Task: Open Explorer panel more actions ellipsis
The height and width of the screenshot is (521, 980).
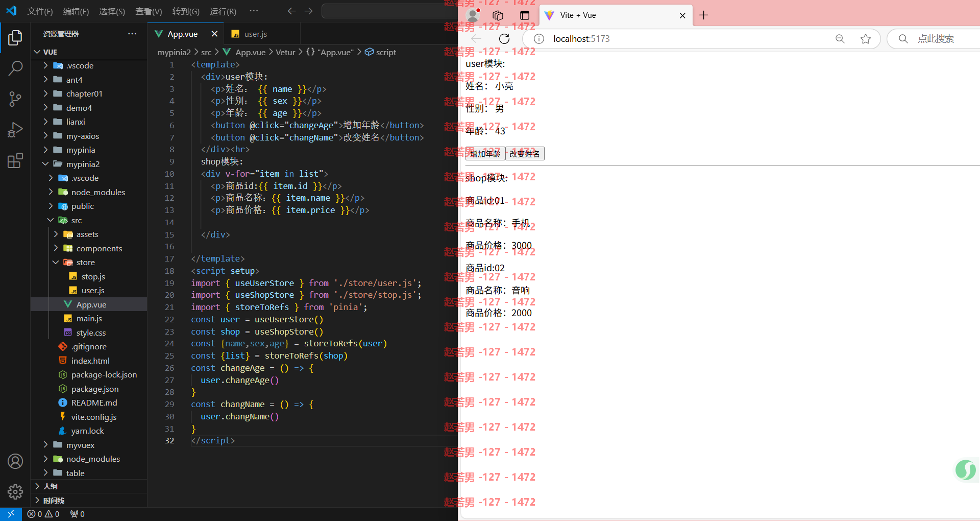Action: pyautogui.click(x=132, y=34)
